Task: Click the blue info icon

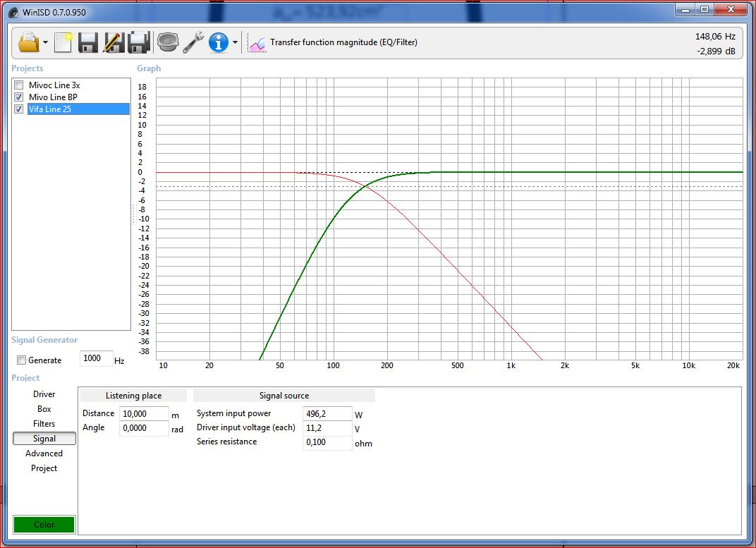Action: click(x=219, y=42)
